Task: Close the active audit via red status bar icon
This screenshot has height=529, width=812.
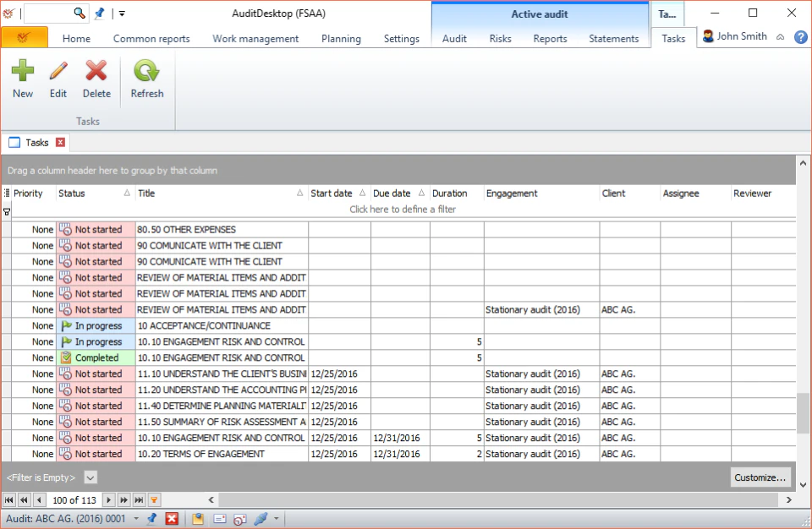Action: tap(172, 520)
